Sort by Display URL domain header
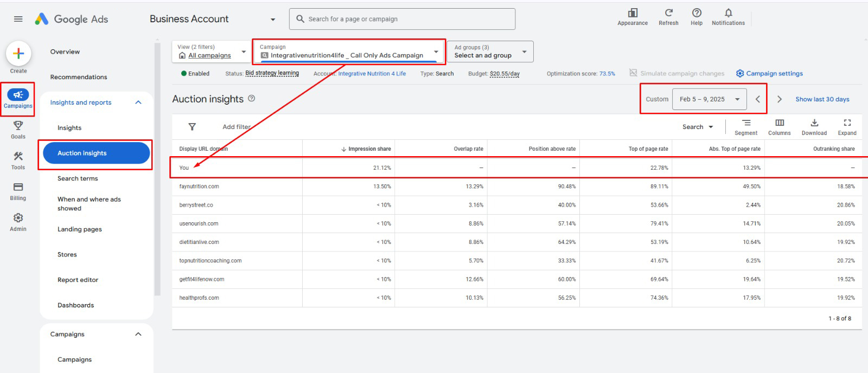The height and width of the screenshot is (373, 868). point(203,149)
